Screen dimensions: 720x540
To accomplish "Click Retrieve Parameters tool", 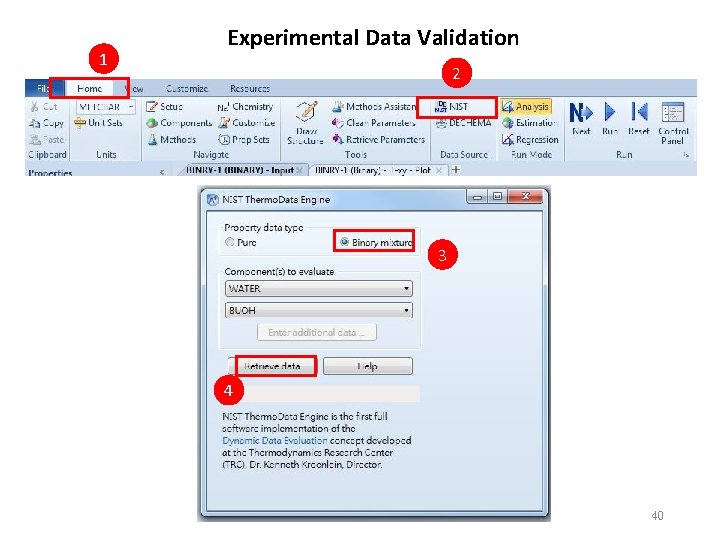I will tap(379, 140).
